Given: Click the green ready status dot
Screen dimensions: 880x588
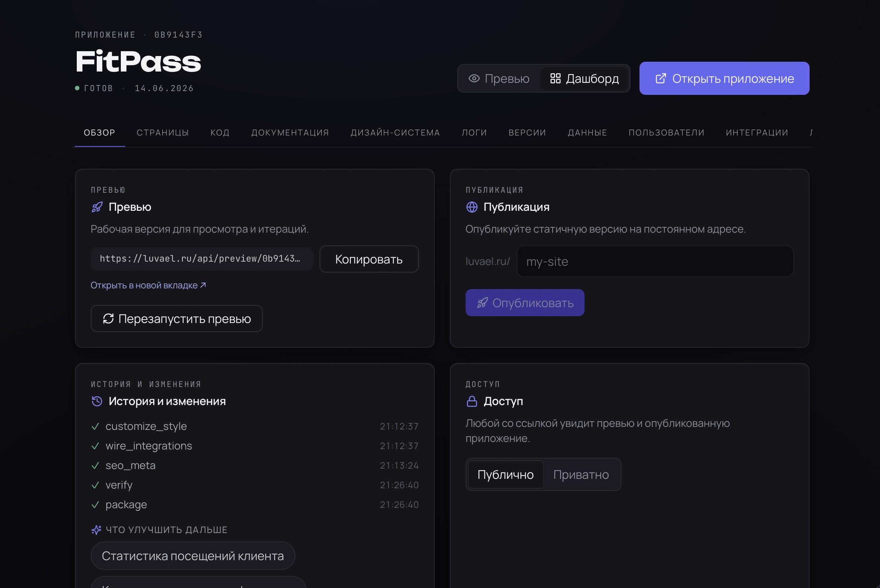Looking at the screenshot, I should tap(77, 88).
